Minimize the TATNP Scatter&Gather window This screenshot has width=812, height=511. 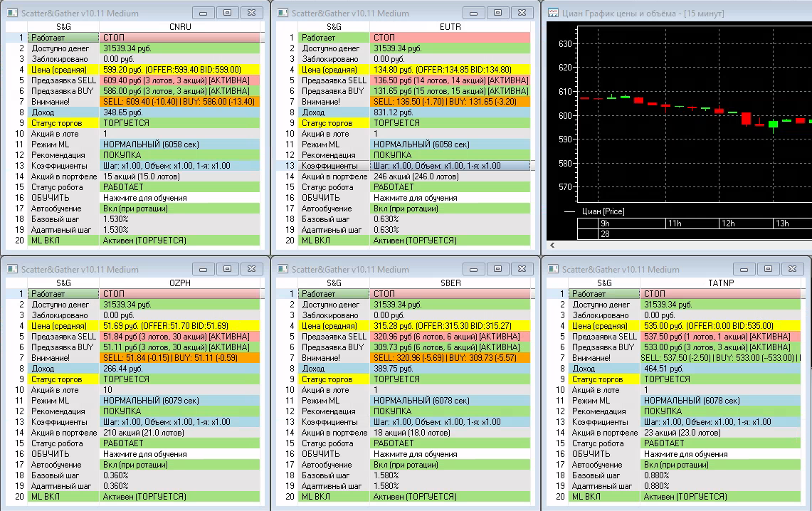point(744,269)
